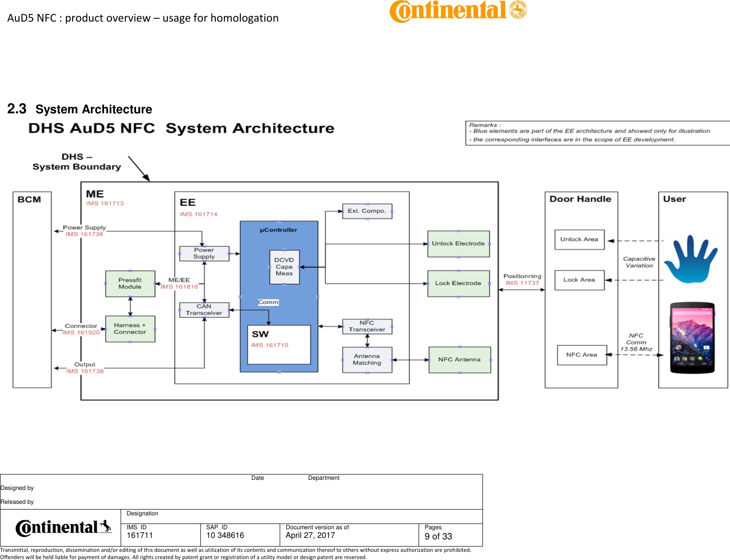
Task: Click IMS 161738 under Power Supply label
Action: coord(85,234)
